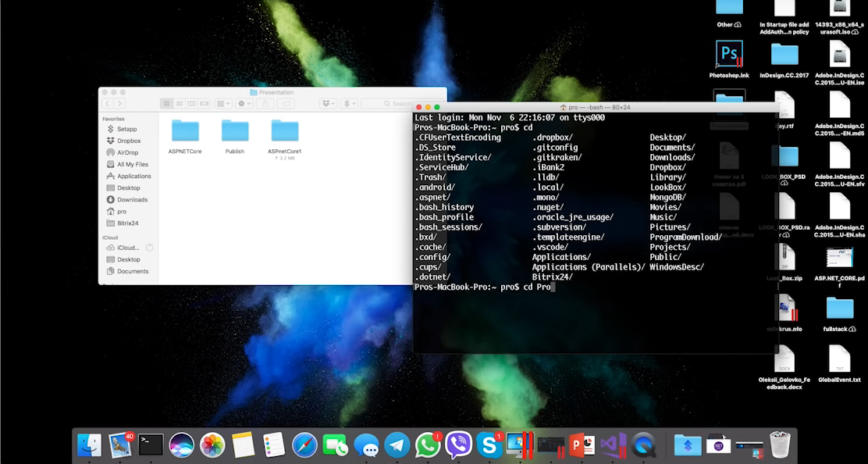Switch Finder to cover flow view

click(x=205, y=104)
